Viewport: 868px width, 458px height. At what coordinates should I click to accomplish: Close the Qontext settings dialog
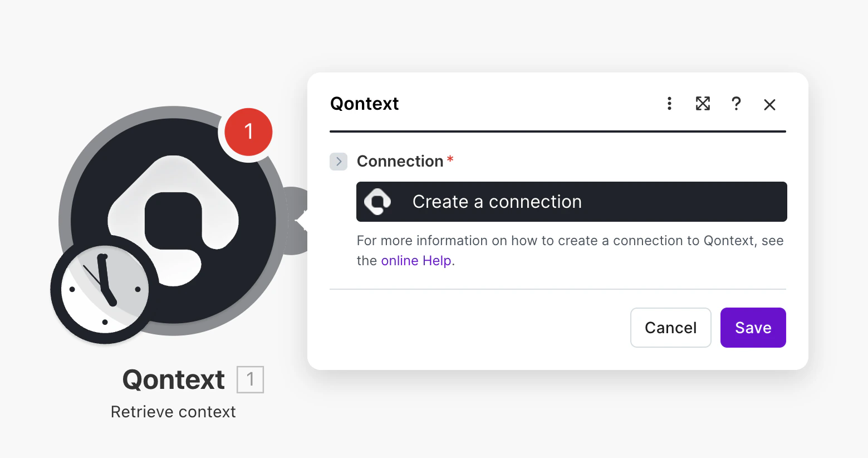point(769,104)
